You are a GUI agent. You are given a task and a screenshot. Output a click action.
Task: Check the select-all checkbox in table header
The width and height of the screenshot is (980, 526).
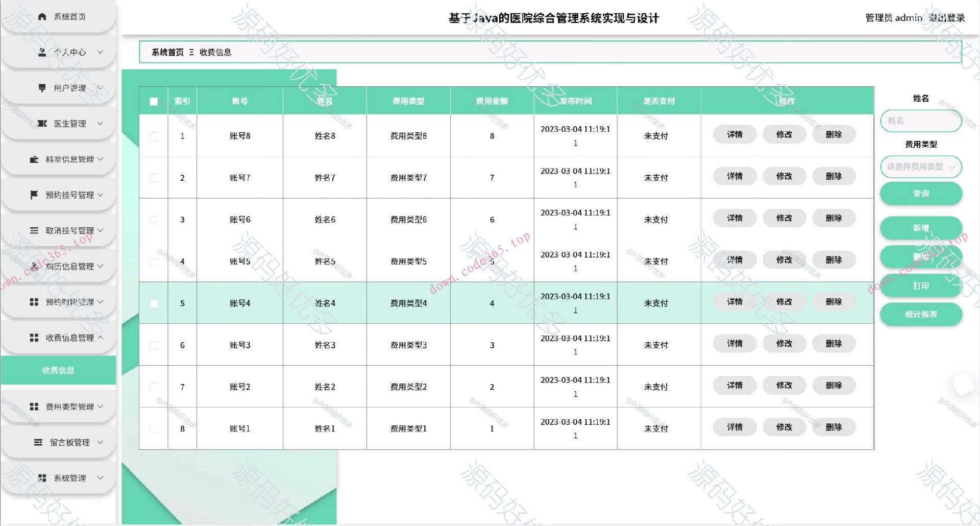(154, 101)
